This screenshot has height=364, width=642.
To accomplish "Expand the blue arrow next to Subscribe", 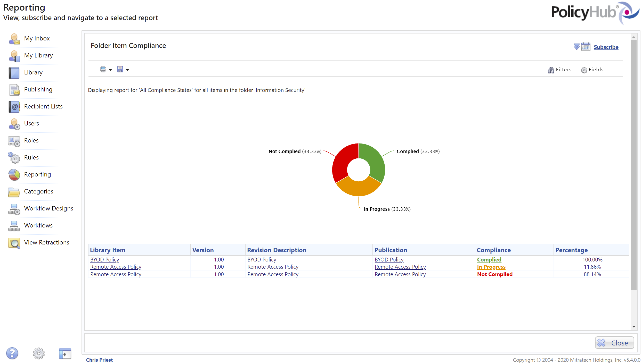I will tap(576, 47).
